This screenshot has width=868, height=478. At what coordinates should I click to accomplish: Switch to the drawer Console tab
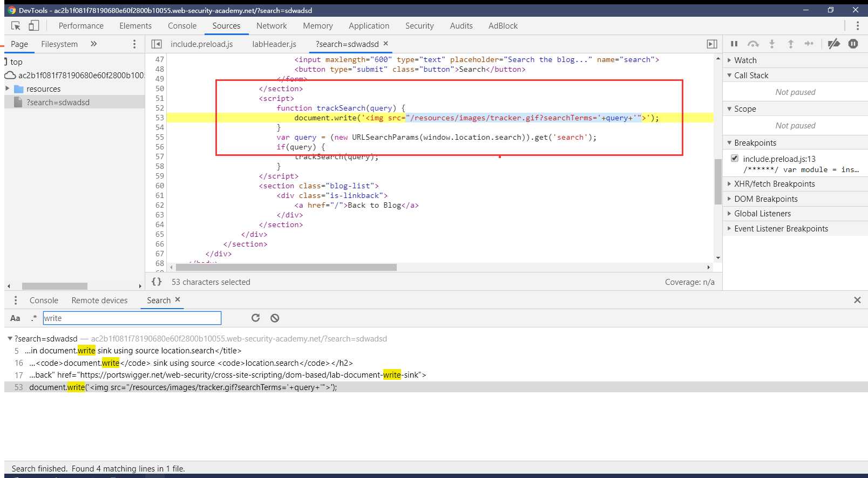[x=44, y=301]
